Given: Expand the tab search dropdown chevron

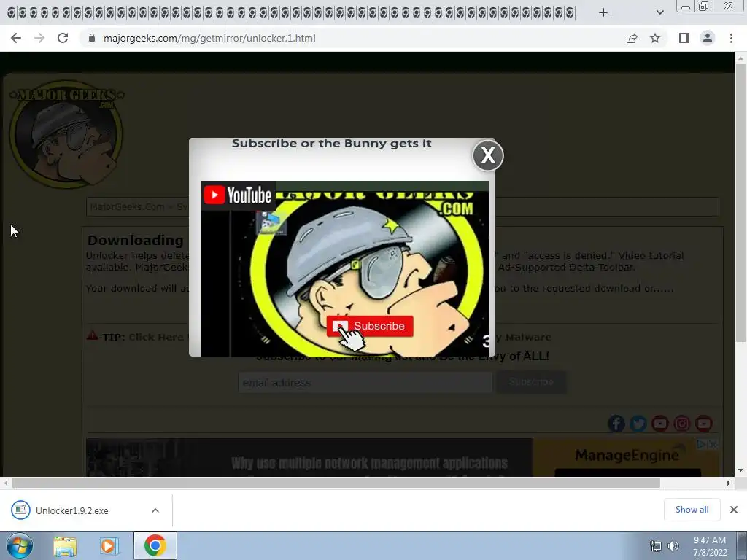Looking at the screenshot, I should click(x=659, y=12).
